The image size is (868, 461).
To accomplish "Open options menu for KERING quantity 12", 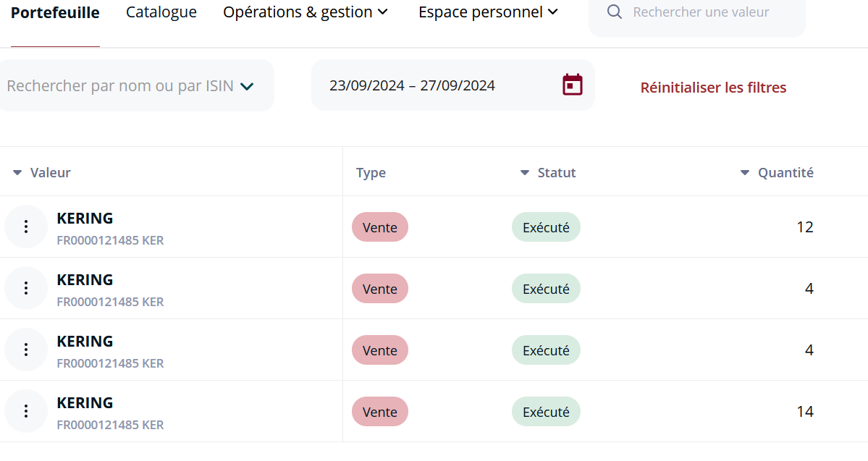I will point(26,227).
